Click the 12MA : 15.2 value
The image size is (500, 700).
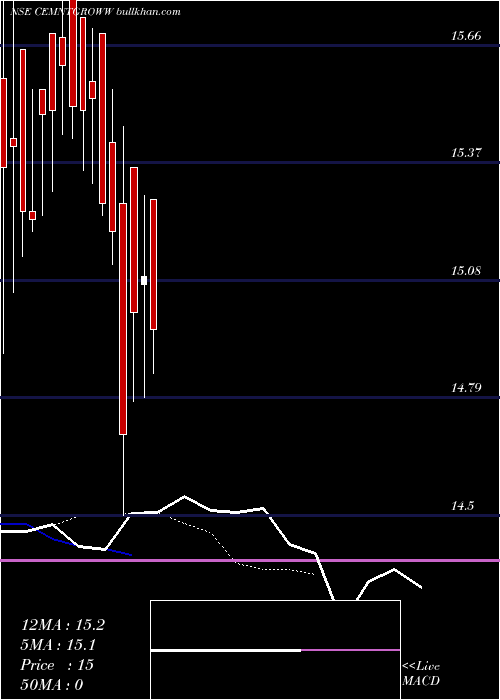63,625
